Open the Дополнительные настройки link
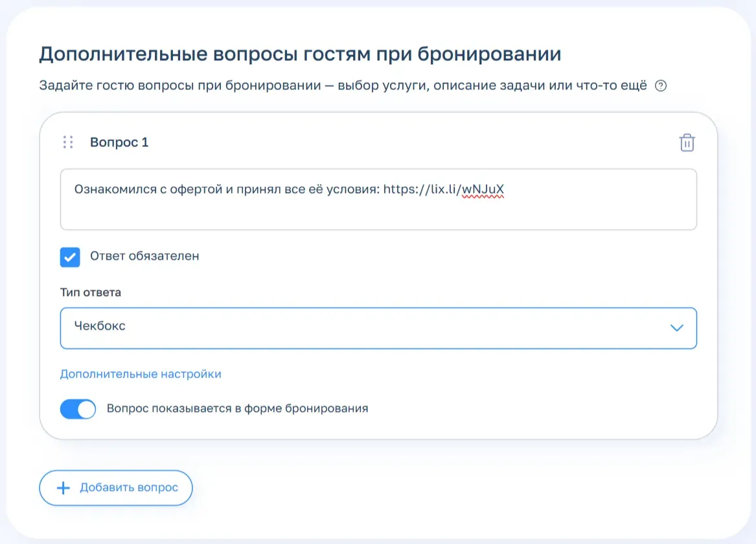Viewport: 756px width, 544px height. coord(141,374)
